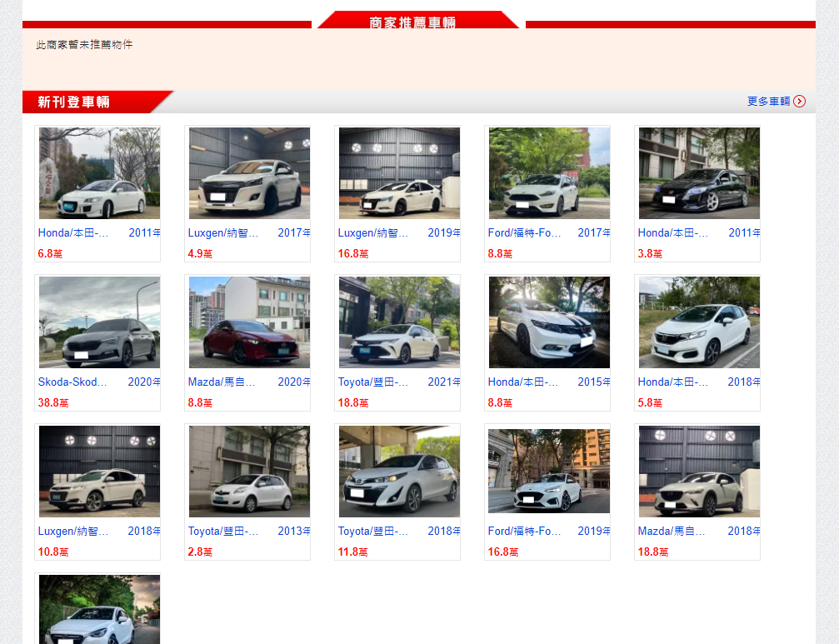
Task: Click the 商家推薦車輛 section heading
Action: click(x=412, y=22)
